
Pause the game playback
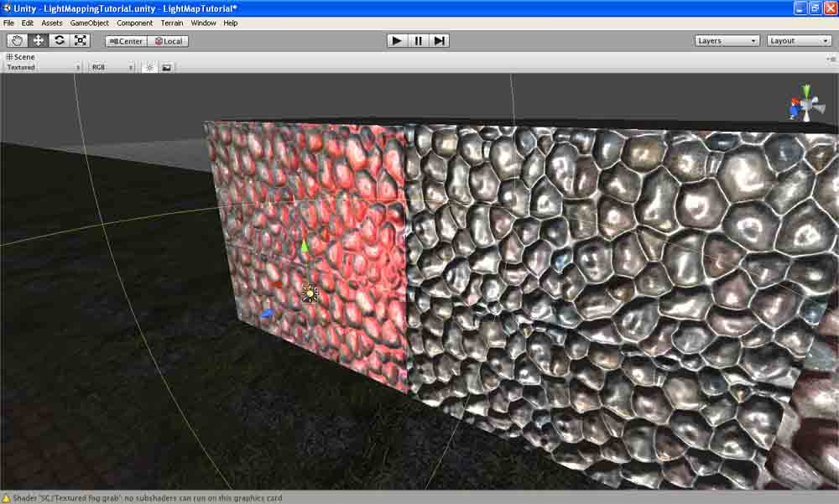point(418,39)
